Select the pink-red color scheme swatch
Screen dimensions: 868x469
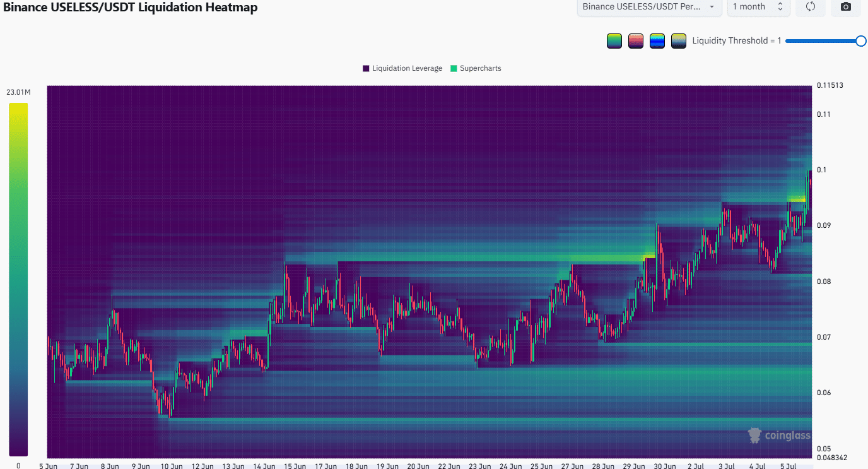pos(636,41)
